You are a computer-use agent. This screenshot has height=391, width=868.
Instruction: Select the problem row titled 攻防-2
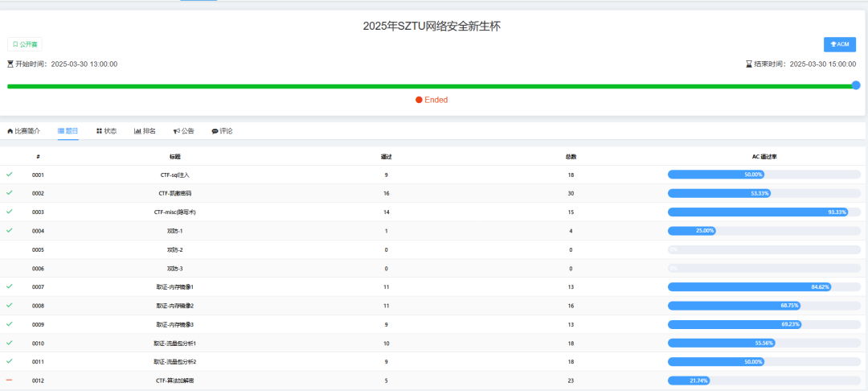click(174, 249)
